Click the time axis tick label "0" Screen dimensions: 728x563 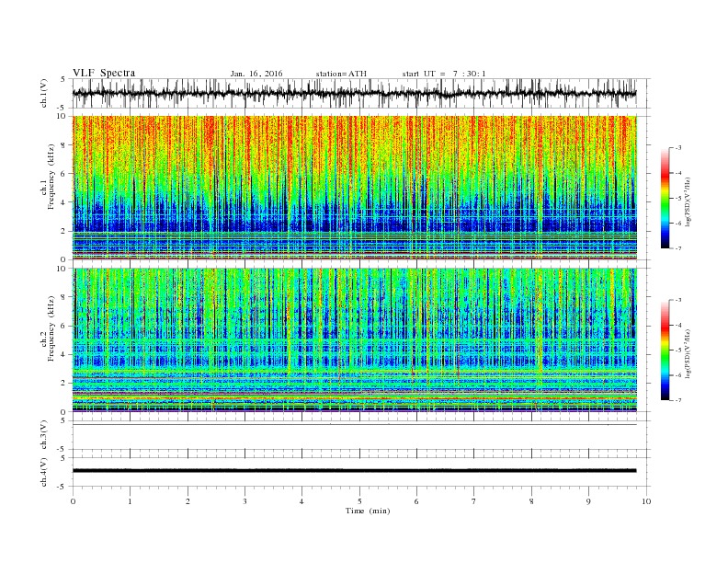coord(73,501)
